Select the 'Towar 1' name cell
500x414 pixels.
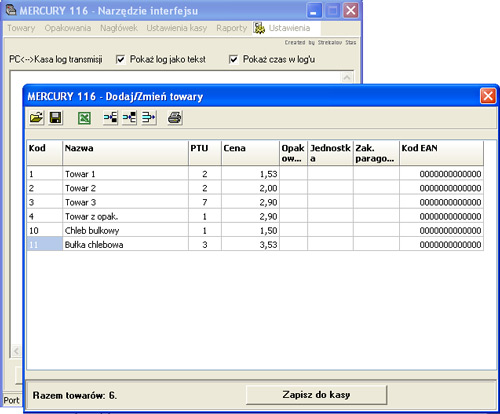125,174
